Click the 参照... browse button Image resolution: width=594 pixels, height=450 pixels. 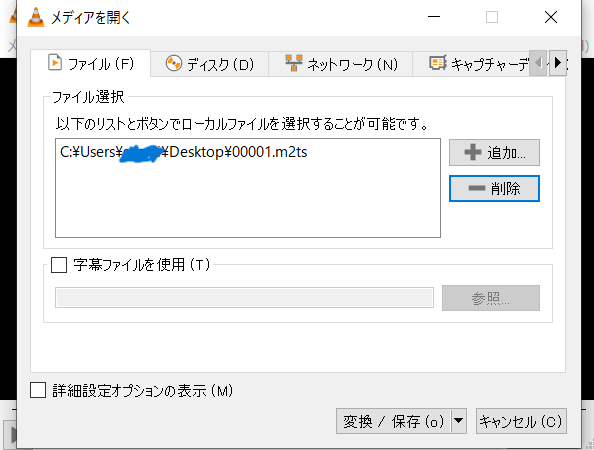(x=491, y=298)
